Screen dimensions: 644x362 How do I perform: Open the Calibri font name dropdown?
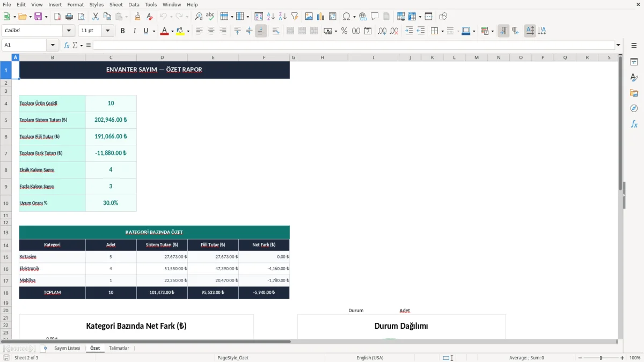[68, 31]
